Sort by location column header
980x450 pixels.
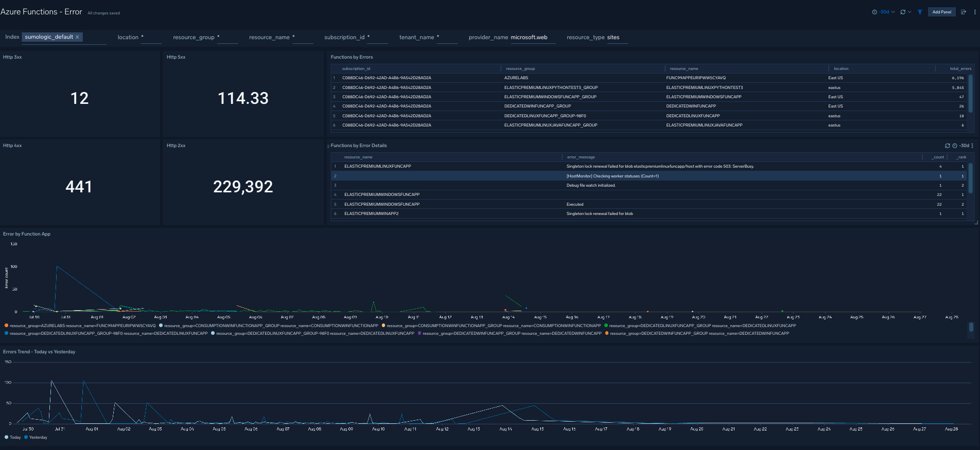pos(841,68)
